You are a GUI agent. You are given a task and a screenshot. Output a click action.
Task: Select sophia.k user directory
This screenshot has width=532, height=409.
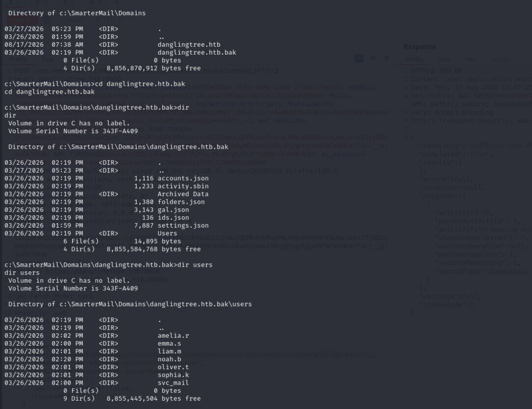point(174,375)
